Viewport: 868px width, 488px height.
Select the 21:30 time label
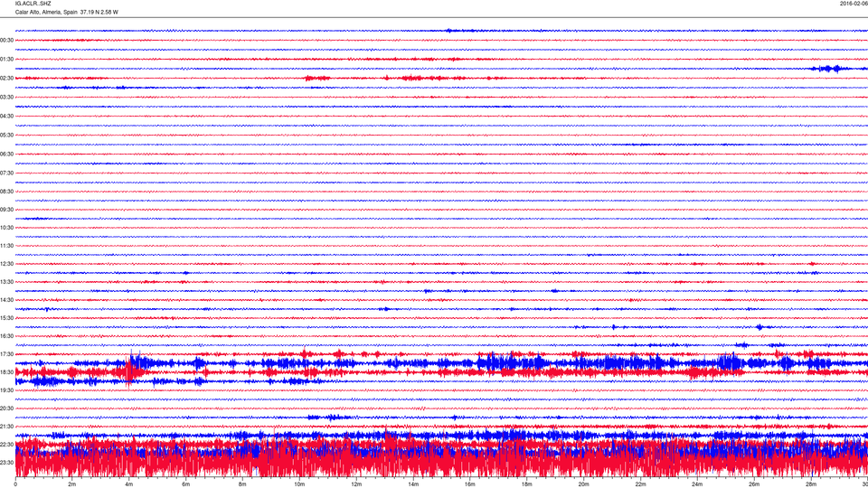coord(6,427)
